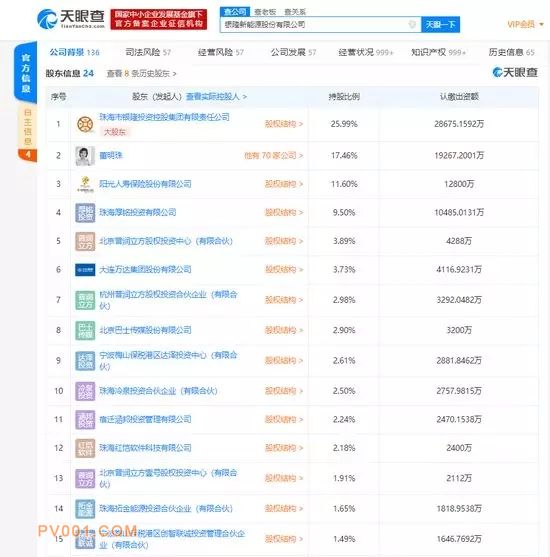550x557 pixels.
Task: Open 珠海厚铭投资有限公司 link
Action: tap(138, 212)
